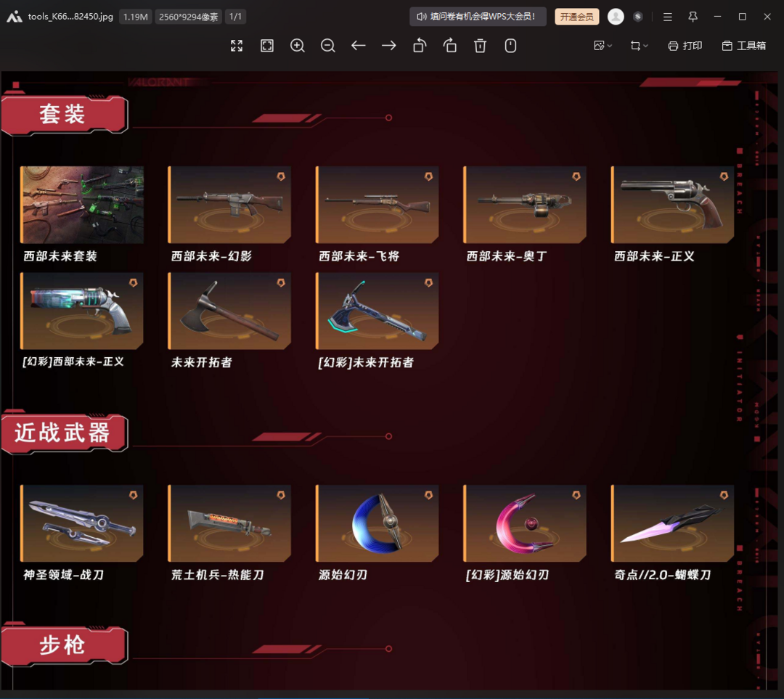784x699 pixels.
Task: Go to next image with right arrow
Action: (389, 46)
